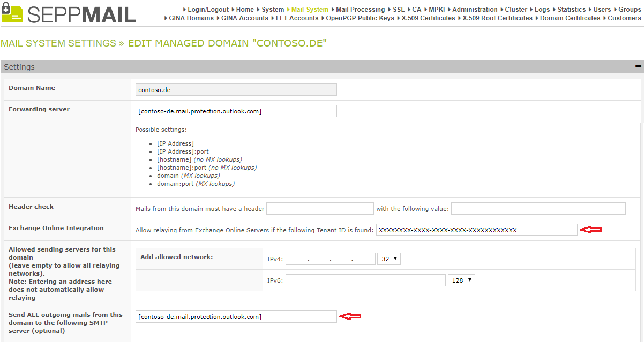
Task: View the Logs page
Action: click(542, 9)
